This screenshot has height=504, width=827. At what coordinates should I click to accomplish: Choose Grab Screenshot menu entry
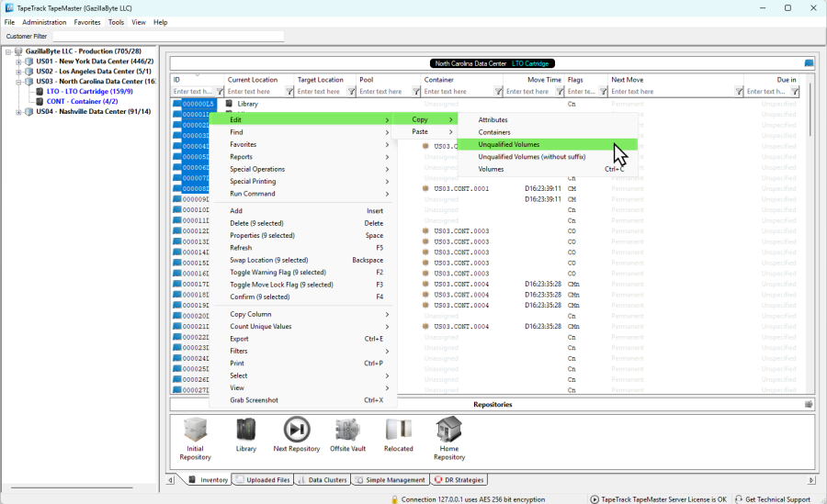301,400
